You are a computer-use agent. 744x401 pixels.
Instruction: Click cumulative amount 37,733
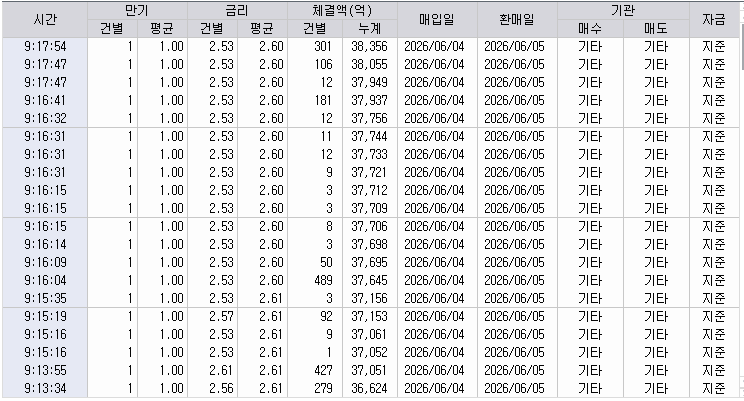pos(370,155)
